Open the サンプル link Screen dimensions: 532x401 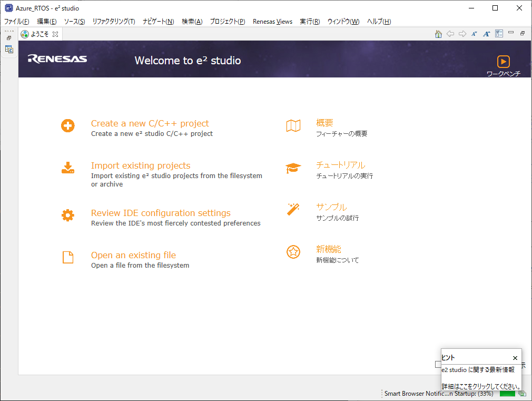point(331,207)
